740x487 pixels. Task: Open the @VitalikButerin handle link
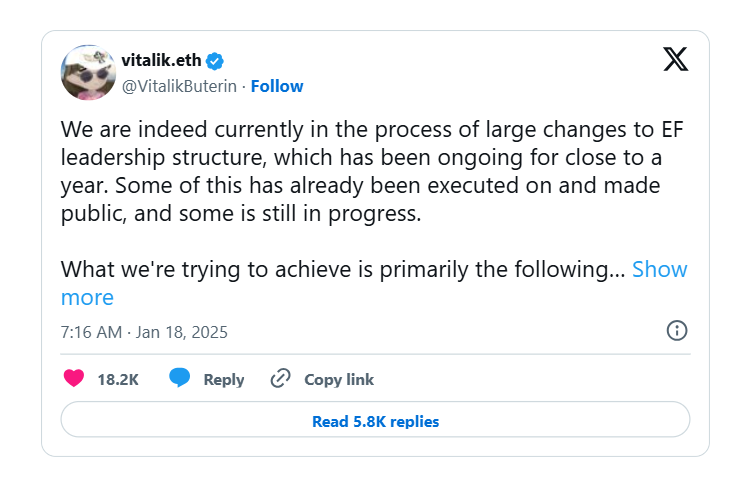coord(180,86)
